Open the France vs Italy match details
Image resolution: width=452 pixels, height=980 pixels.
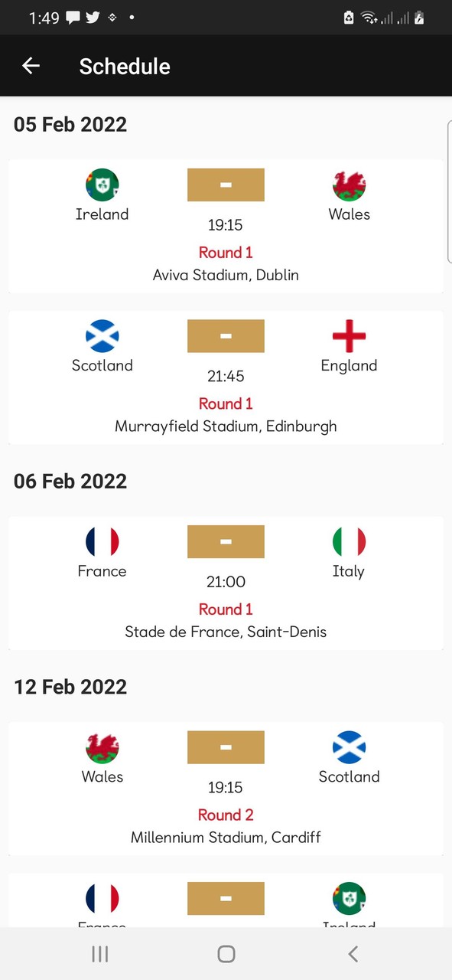click(x=226, y=583)
